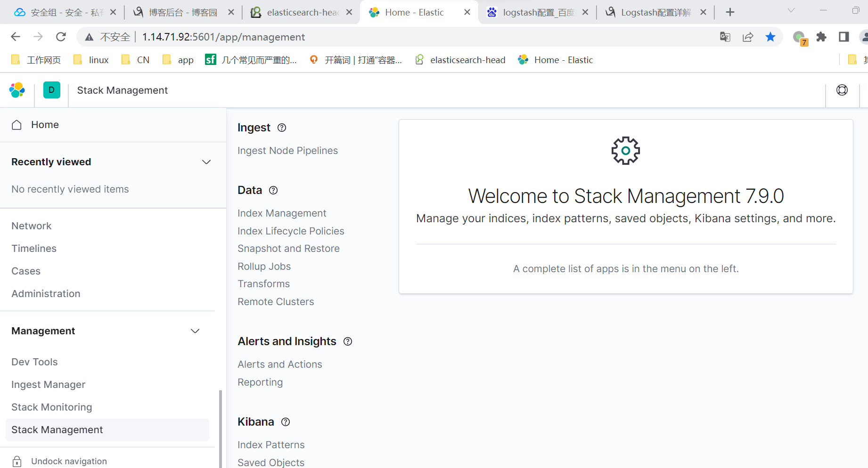Click the browser back arrow

tap(16, 37)
